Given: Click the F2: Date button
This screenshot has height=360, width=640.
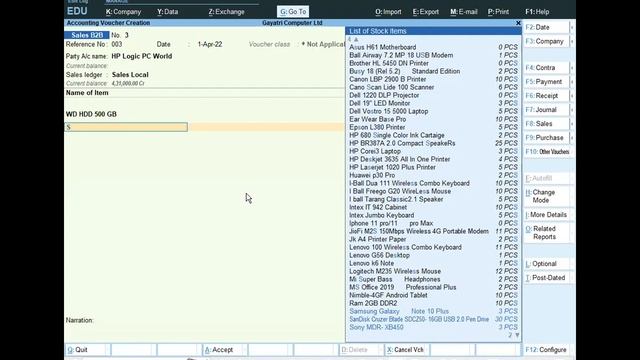Looking at the screenshot, I should coord(546,27).
